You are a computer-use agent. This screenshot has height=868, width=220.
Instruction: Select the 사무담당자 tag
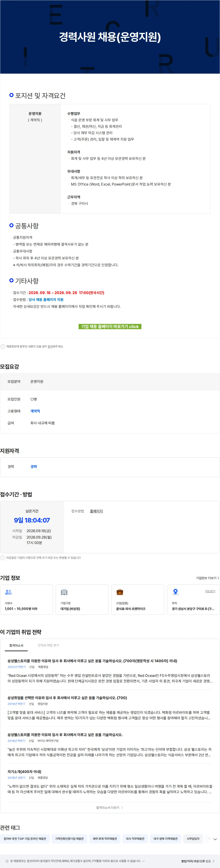(193, 839)
